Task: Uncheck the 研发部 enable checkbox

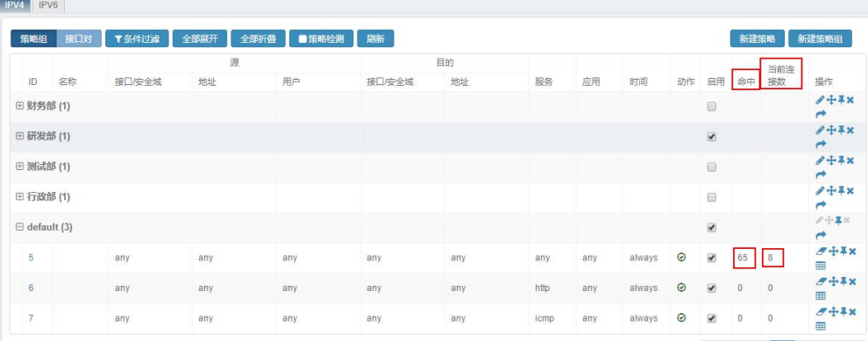Action: [712, 136]
